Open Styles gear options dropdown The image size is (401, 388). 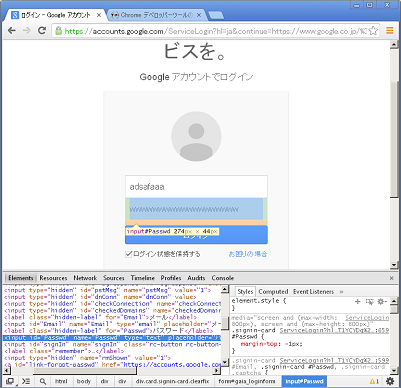(382, 302)
